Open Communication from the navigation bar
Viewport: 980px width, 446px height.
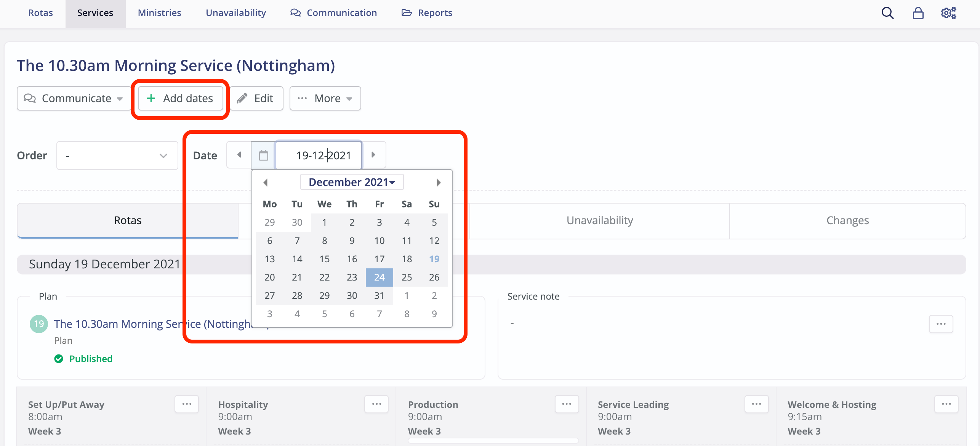pos(333,13)
